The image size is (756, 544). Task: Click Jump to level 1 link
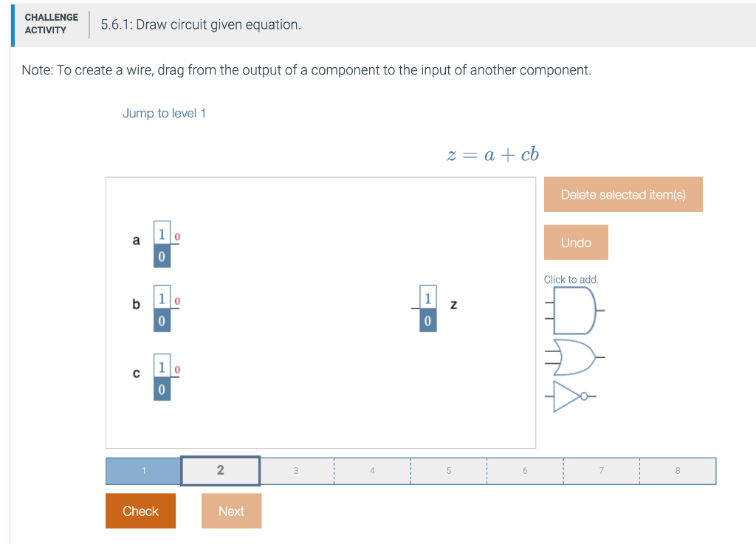tap(164, 113)
